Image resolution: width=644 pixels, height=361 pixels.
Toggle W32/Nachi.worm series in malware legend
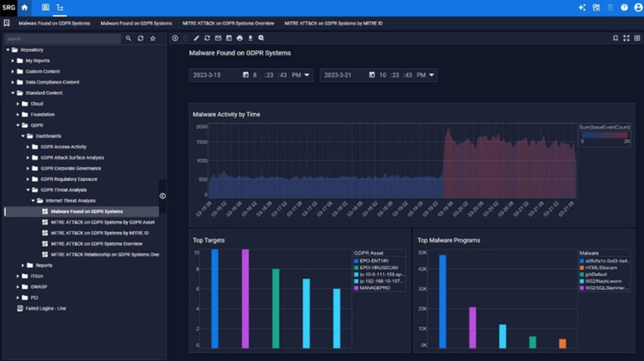click(603, 281)
